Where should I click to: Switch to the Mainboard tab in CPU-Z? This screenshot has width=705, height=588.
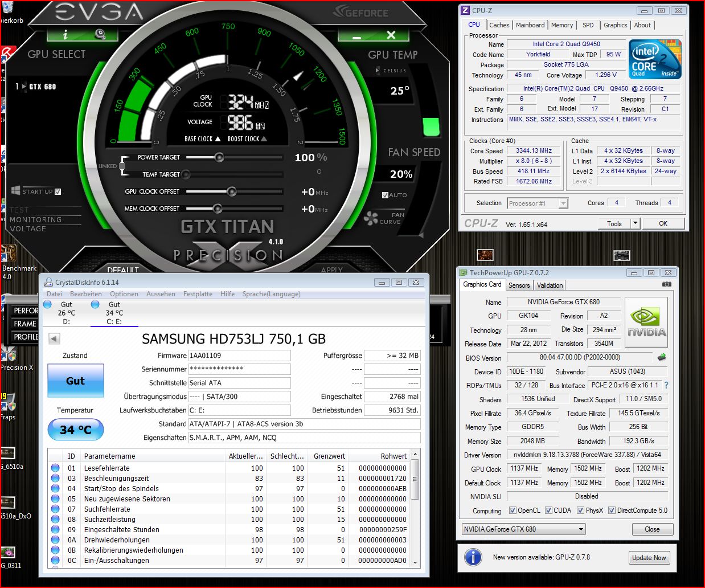click(530, 25)
